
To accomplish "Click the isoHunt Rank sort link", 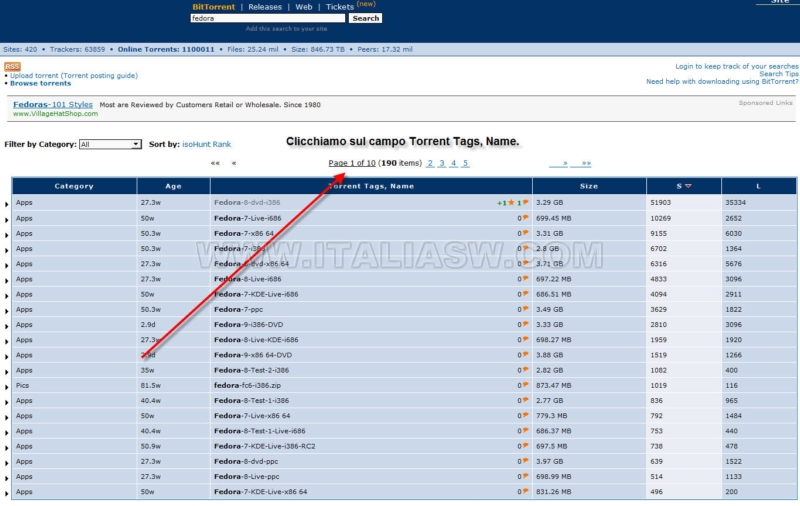I will pyautogui.click(x=206, y=144).
